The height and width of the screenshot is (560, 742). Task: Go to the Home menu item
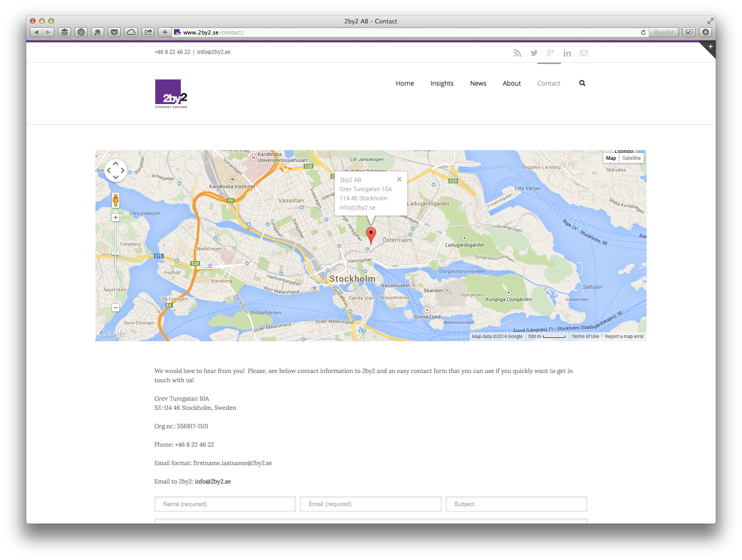tap(405, 83)
